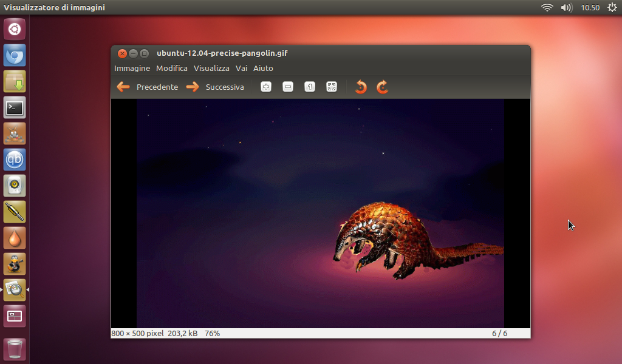Open the Immagine menu

point(132,68)
